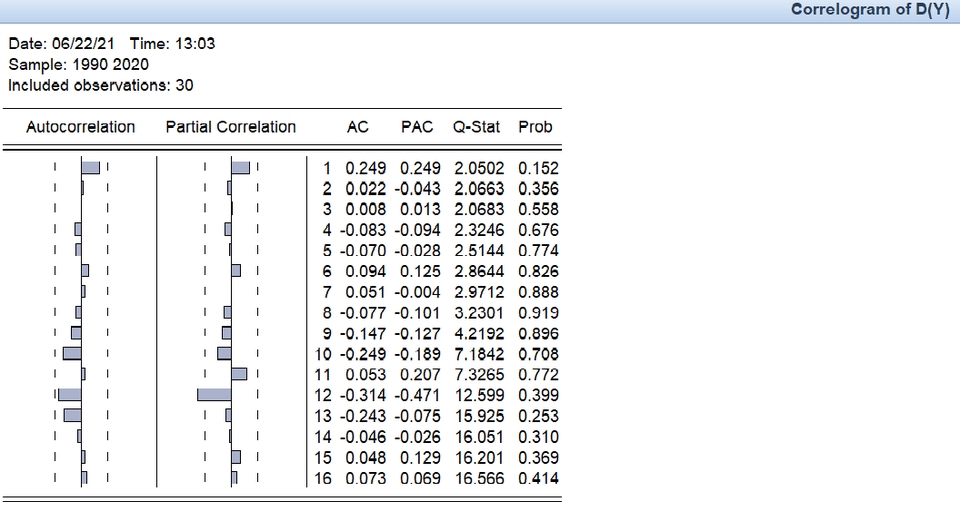Click the AC column header
The image size is (960, 531).
click(358, 127)
